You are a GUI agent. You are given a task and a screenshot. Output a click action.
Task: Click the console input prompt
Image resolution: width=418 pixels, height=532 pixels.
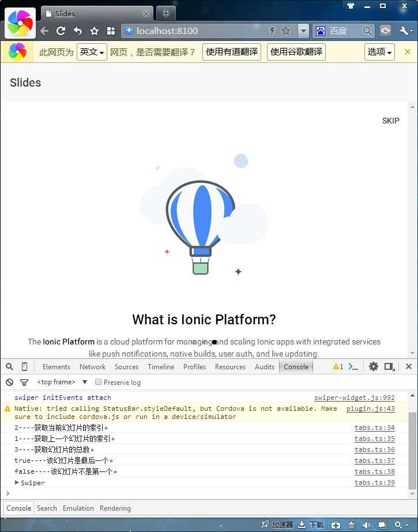(x=204, y=493)
